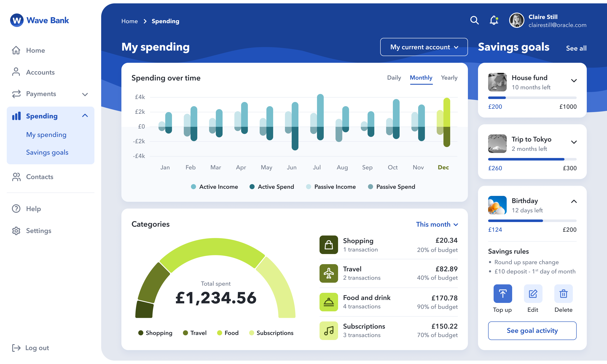
Task: Open My current account dropdown
Action: (x=424, y=47)
